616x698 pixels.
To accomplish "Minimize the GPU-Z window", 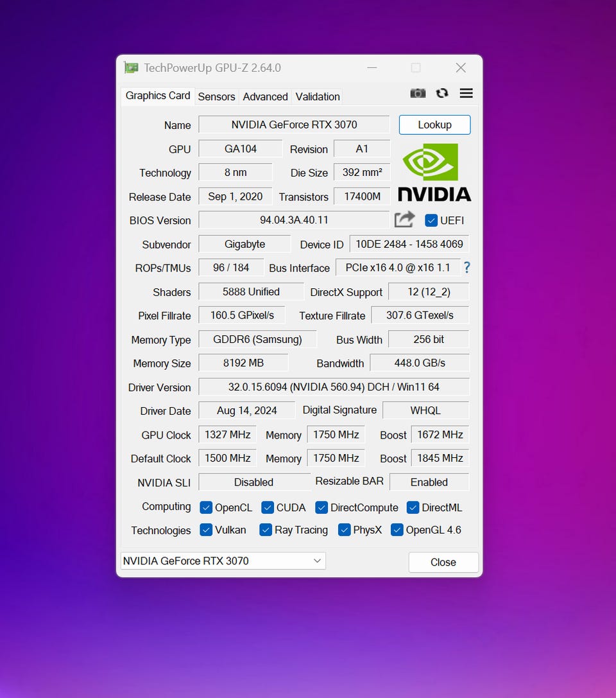I will (x=372, y=67).
